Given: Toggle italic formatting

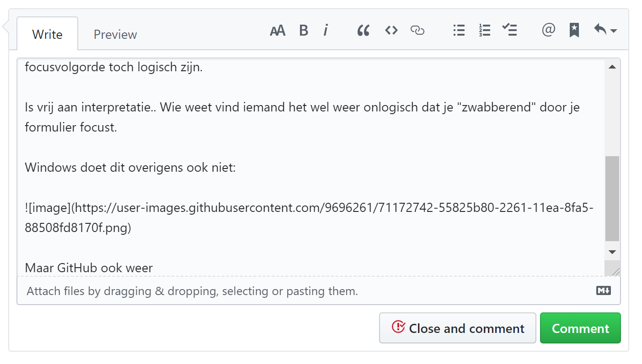Looking at the screenshot, I should 326,30.
